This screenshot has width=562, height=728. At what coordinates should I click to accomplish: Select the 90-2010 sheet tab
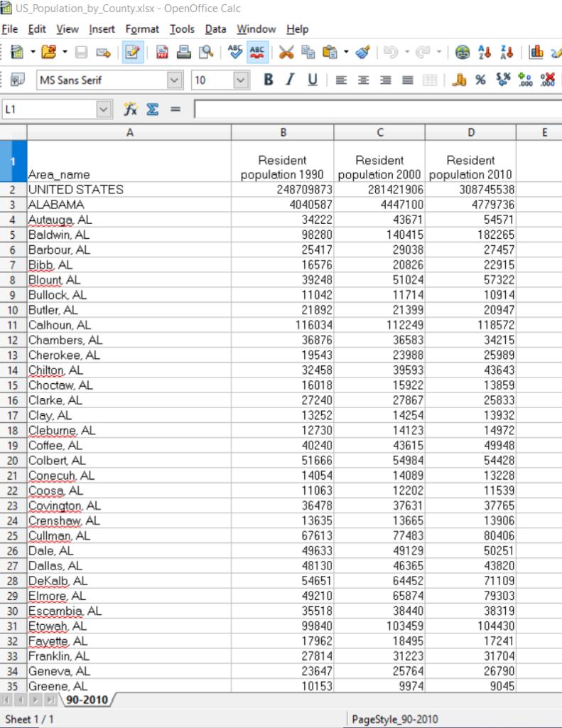[x=87, y=700]
